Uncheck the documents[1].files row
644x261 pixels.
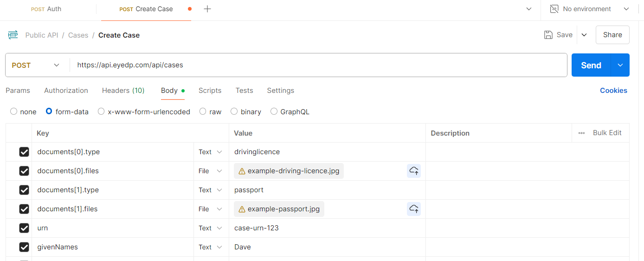24,209
